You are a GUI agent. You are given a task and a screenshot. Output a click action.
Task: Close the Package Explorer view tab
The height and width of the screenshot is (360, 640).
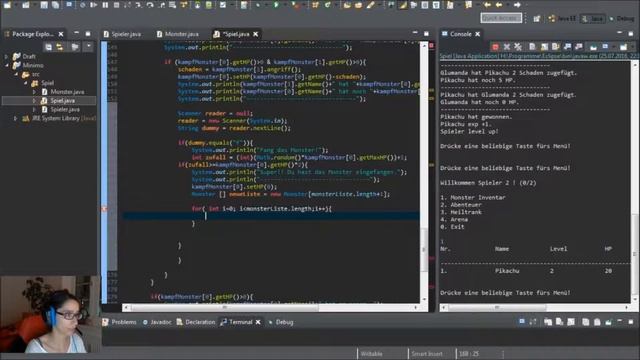61,34
